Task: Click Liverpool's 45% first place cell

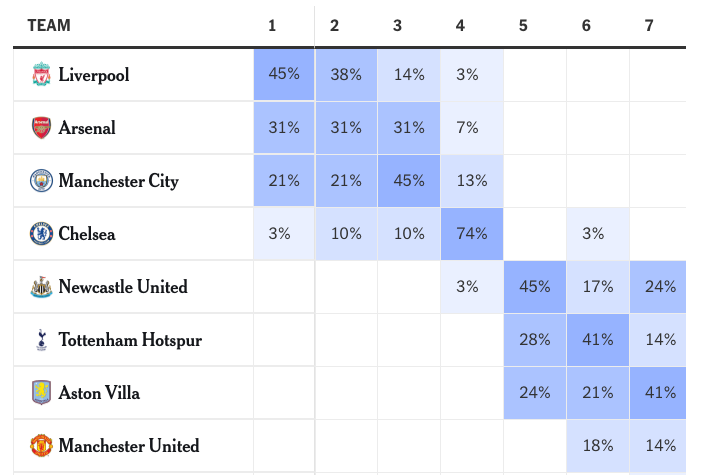Action: click(x=284, y=75)
